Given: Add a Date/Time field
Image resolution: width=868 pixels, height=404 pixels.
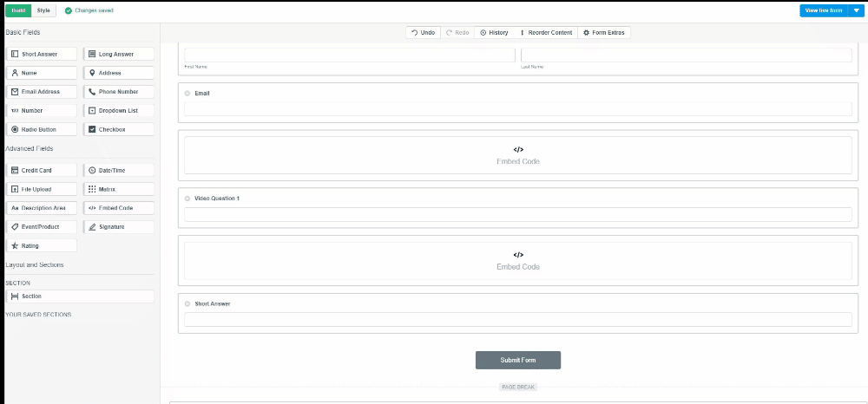Looking at the screenshot, I should [x=118, y=170].
